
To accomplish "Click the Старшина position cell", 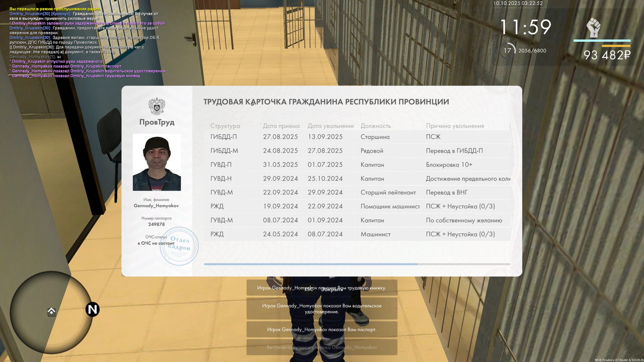I will 375,137.
